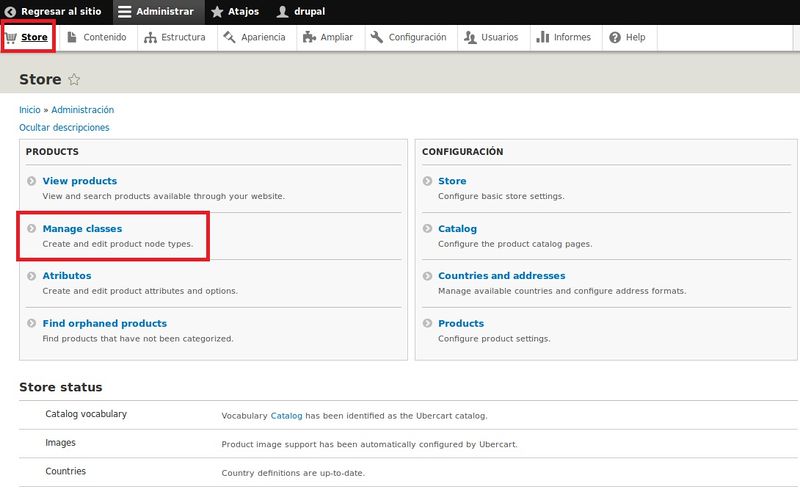Follow the Administración breadcrumb link
Viewport: 800px width, 492px height.
point(83,110)
